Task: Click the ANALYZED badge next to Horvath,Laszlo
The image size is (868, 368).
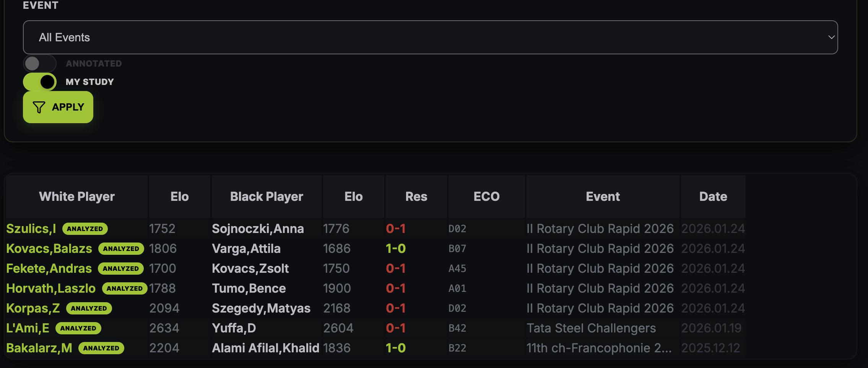Action: point(125,288)
